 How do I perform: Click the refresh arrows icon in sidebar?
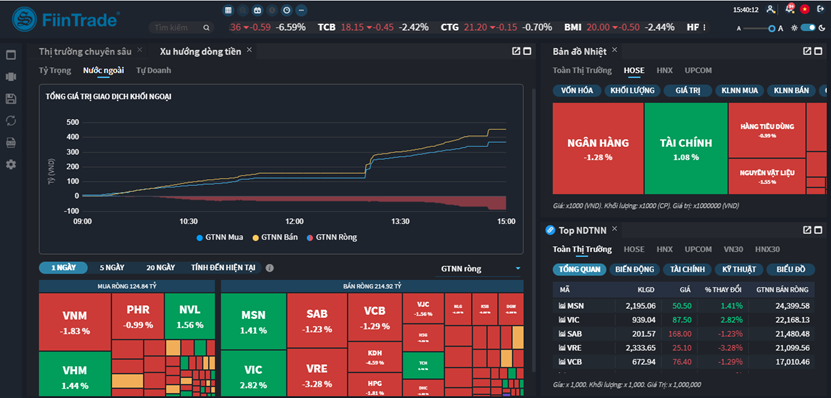point(11,121)
